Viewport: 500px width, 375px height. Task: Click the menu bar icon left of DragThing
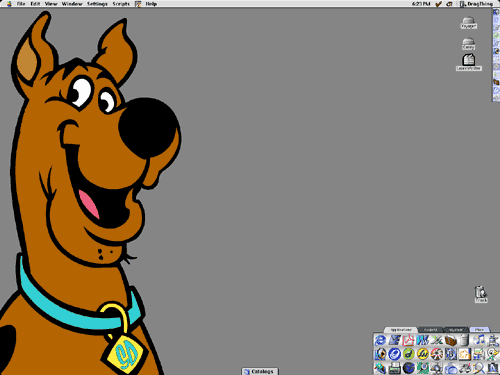click(x=449, y=4)
